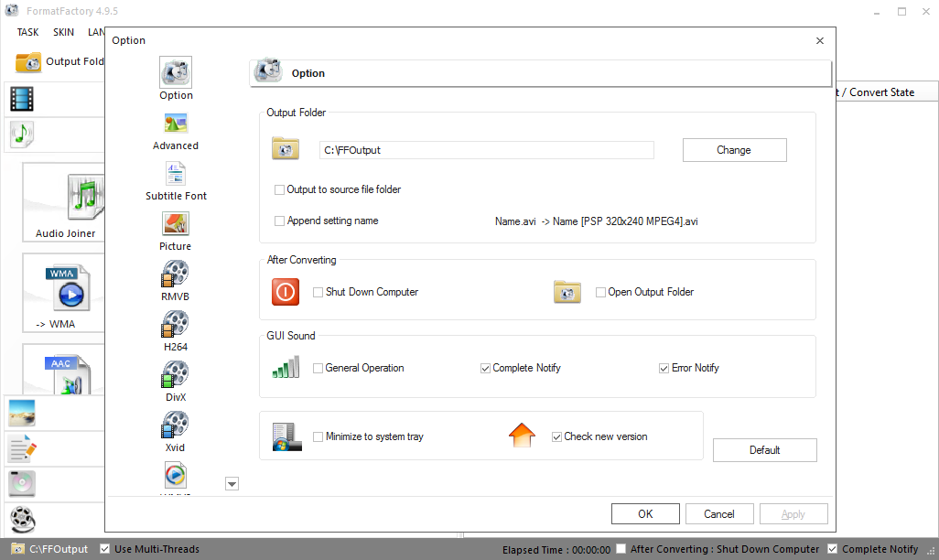Open the SKIN menu
This screenshot has height=560, width=939.
point(63,32)
